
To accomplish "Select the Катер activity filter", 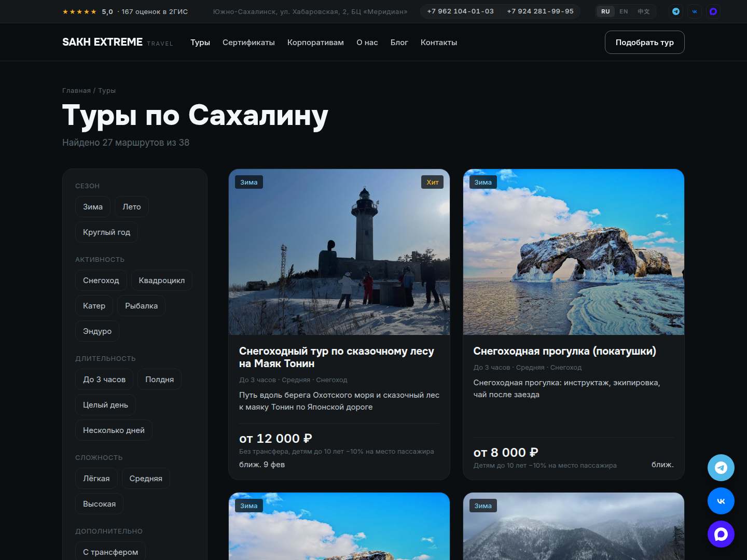I will tap(94, 305).
